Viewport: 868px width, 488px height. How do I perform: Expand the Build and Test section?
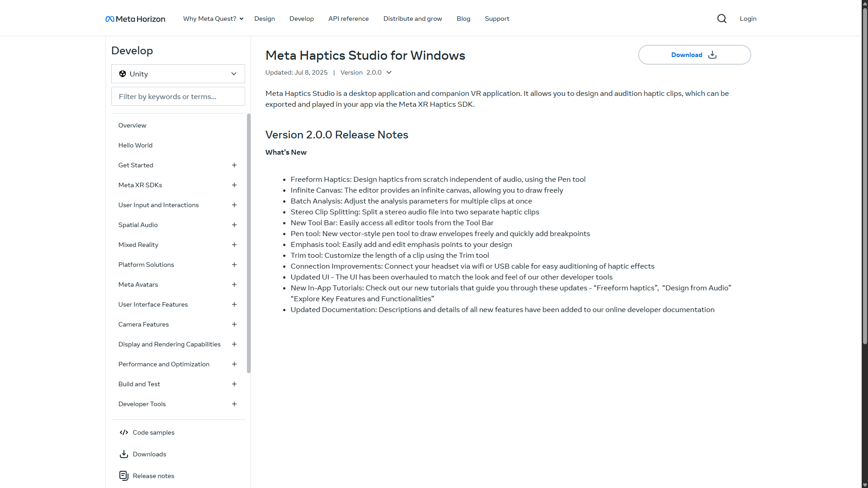tap(234, 384)
